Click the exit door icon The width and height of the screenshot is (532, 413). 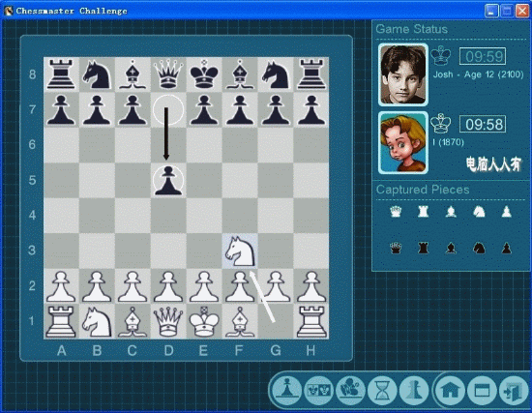click(513, 391)
